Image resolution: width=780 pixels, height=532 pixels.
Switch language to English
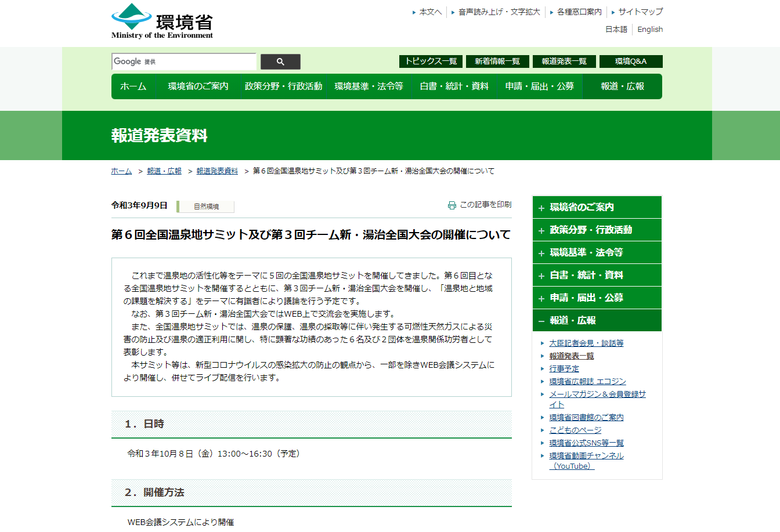pos(649,30)
